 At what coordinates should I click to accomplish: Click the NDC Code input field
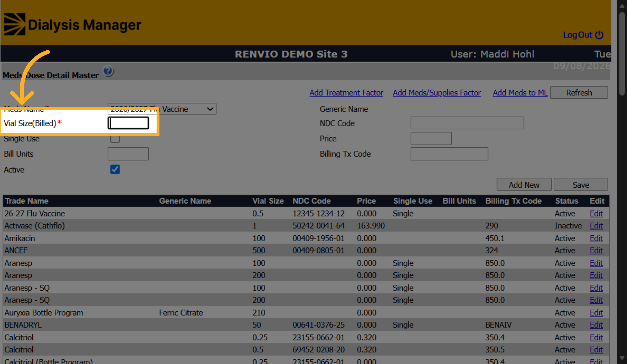point(467,123)
